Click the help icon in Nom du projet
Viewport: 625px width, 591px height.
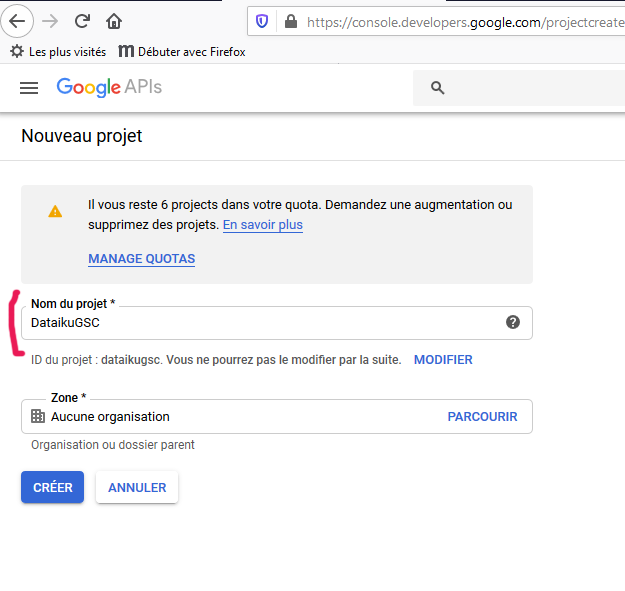[x=513, y=322]
